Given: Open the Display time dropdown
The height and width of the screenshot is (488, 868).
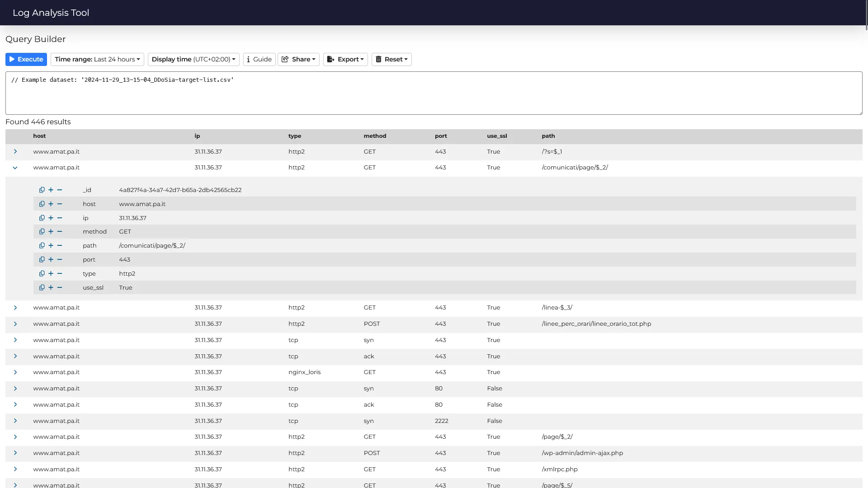Looking at the screenshot, I should 193,59.
